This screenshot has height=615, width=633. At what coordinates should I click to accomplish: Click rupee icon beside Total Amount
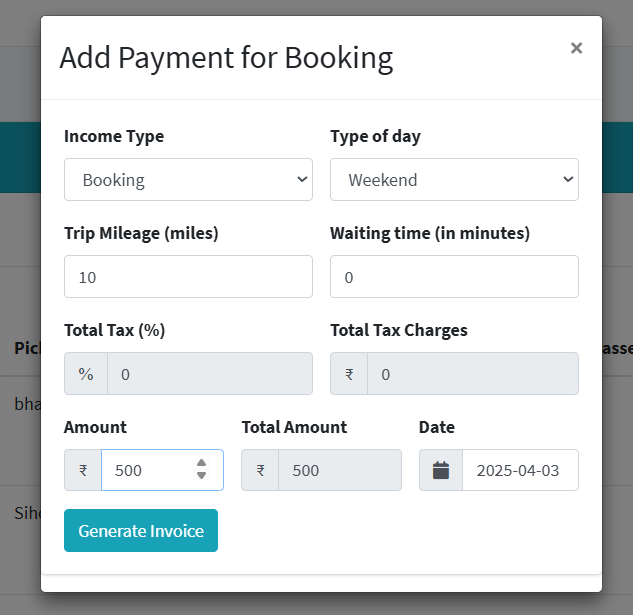click(x=260, y=470)
